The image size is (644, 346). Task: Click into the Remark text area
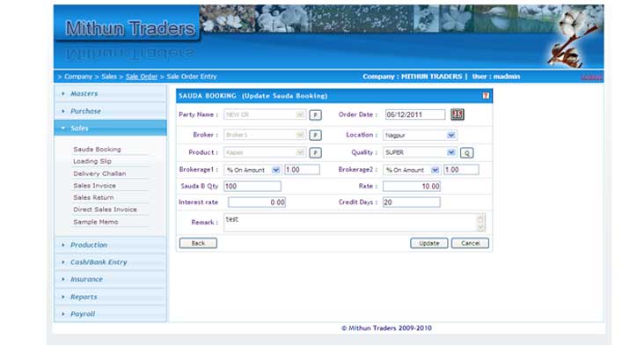click(350, 223)
